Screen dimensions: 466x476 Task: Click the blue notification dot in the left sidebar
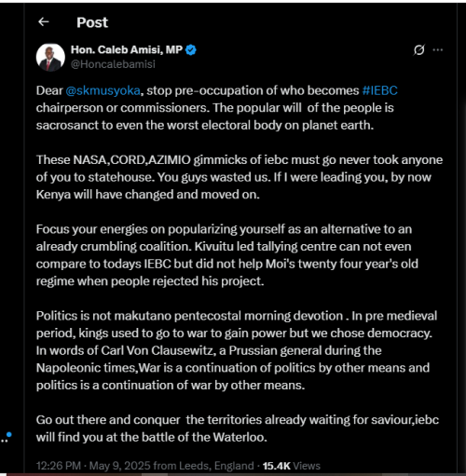[x=9, y=434]
